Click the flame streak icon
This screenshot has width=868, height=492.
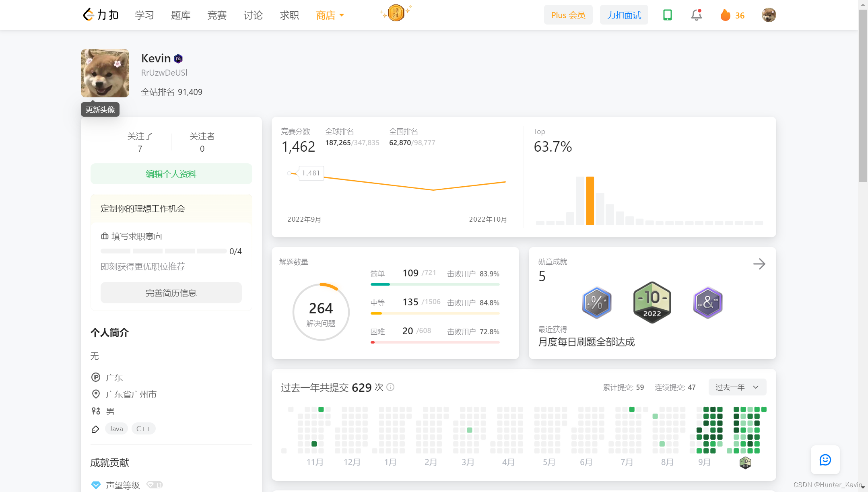725,15
